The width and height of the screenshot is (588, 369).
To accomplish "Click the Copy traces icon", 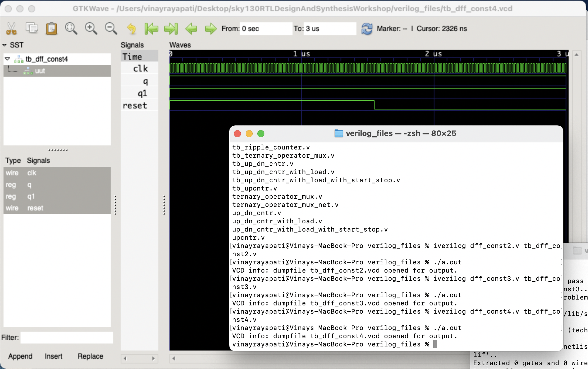I will pos(32,29).
